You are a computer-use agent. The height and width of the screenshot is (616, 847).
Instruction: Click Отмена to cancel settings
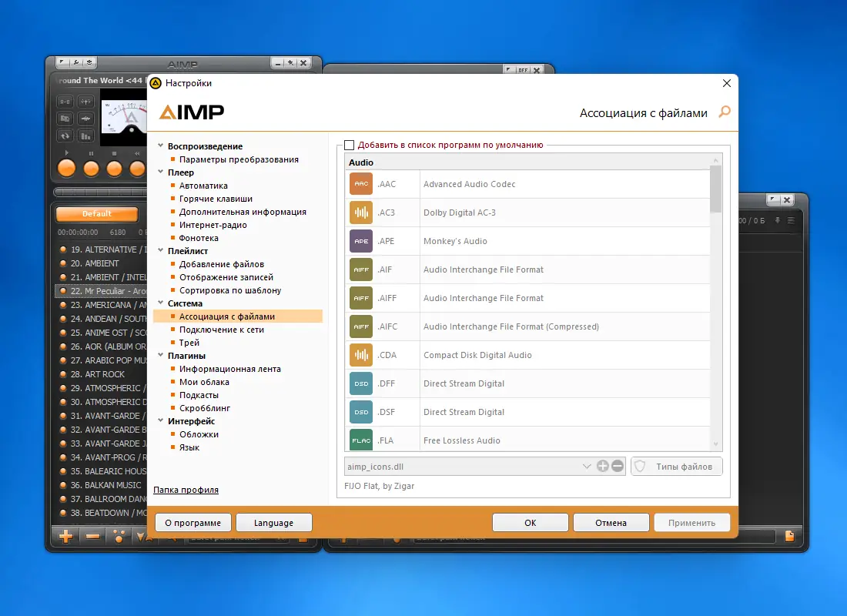611,523
